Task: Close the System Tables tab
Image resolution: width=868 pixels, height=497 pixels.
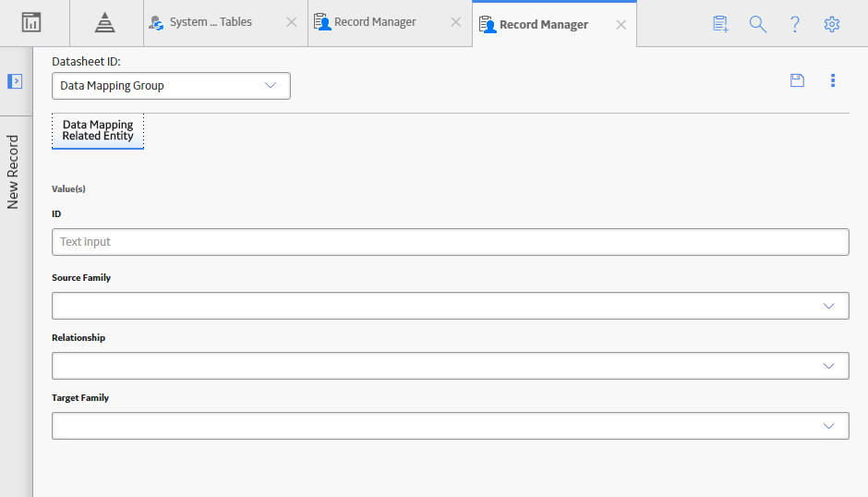Action: pyautogui.click(x=291, y=22)
